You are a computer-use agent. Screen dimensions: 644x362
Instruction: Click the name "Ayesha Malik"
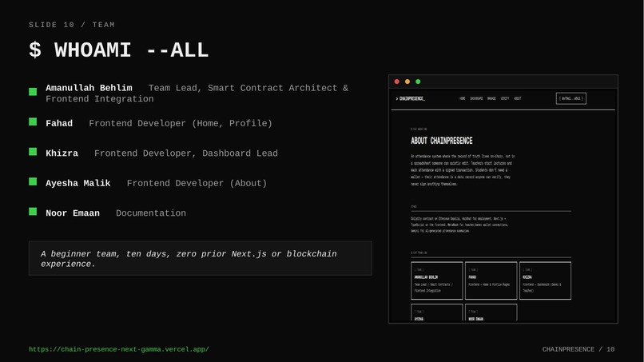[x=78, y=183]
